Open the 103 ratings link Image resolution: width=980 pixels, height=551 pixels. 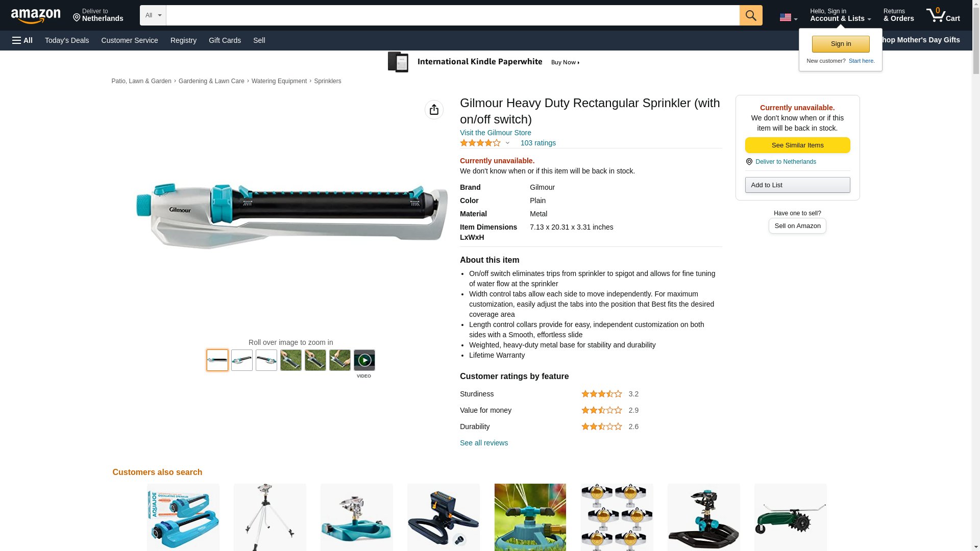538,143
